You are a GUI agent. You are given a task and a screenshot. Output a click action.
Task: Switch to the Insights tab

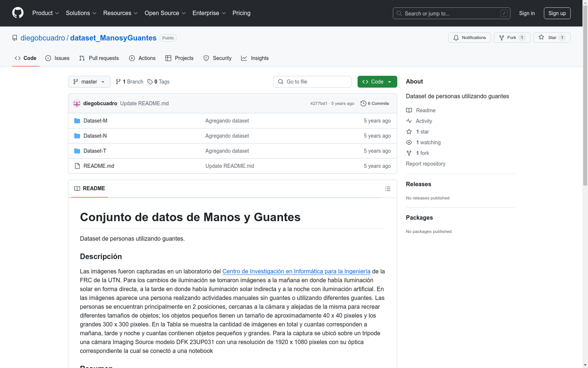coord(255,58)
